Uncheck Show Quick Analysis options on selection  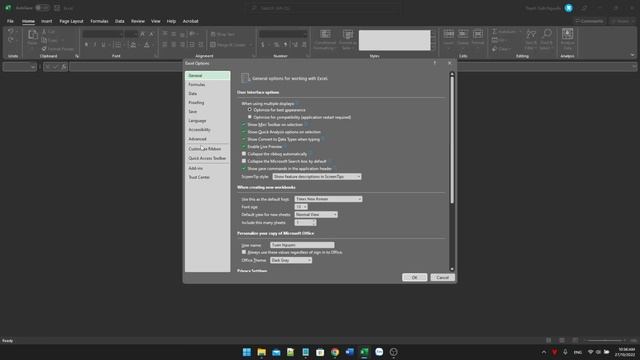(244, 132)
